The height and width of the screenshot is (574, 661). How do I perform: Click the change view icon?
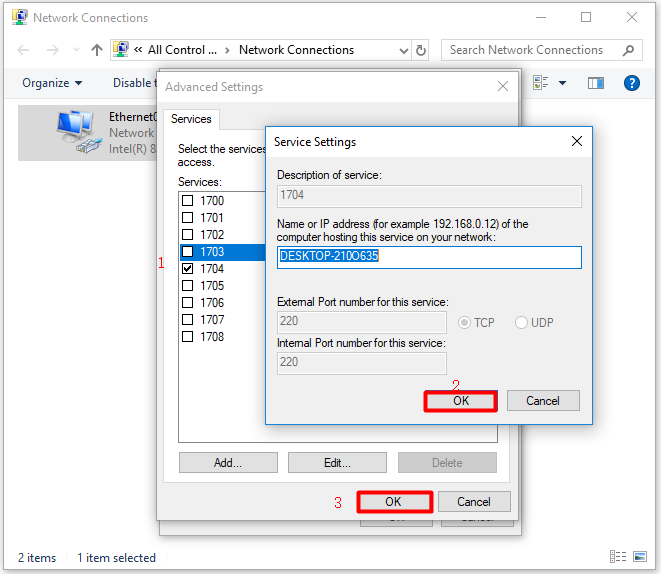coord(540,83)
